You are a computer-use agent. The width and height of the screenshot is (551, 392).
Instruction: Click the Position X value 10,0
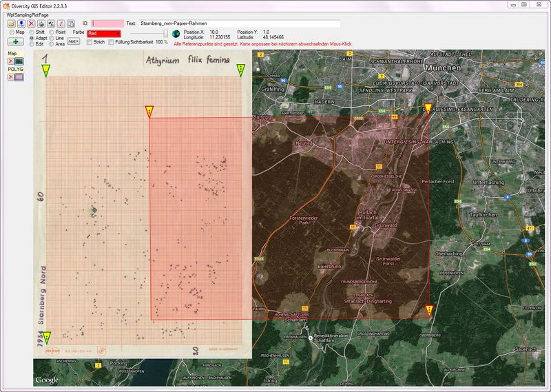coord(214,32)
